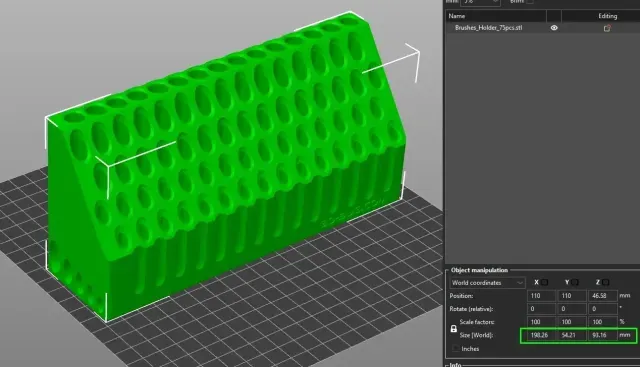Click the Size Z field showing 93.16
The width and height of the screenshot is (640, 367).
[602, 335]
